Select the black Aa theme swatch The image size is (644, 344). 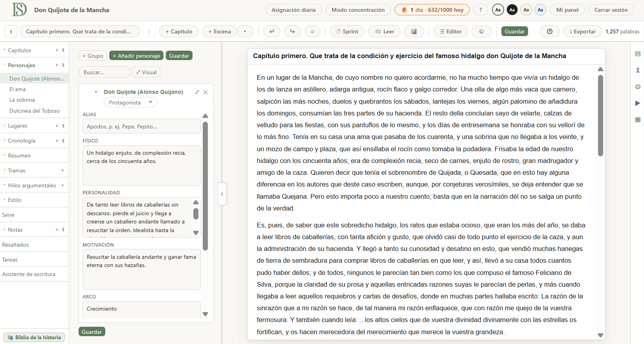point(512,10)
